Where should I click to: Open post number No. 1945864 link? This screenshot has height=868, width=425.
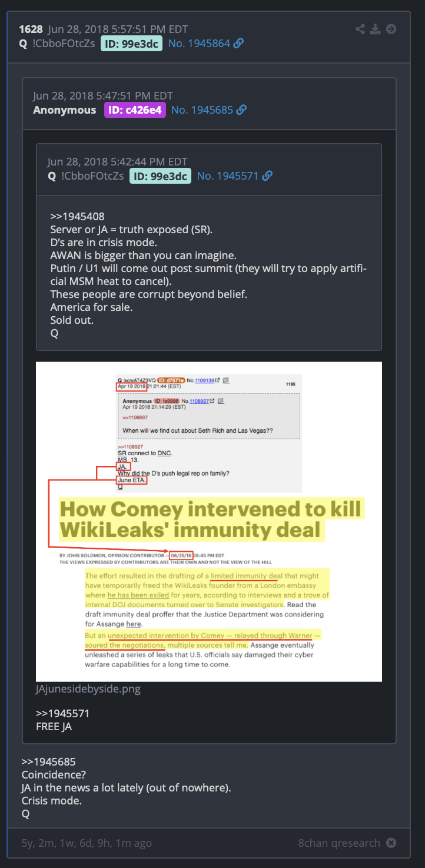tap(199, 44)
